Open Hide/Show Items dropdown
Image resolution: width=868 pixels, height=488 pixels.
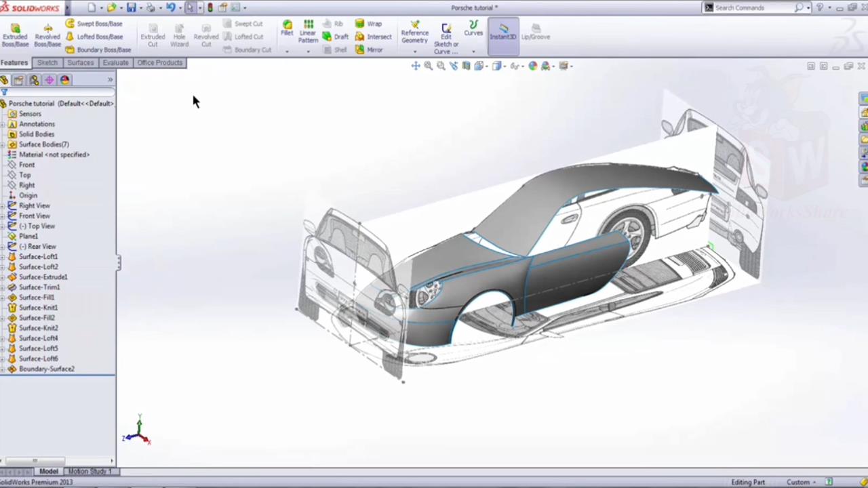[x=517, y=66]
